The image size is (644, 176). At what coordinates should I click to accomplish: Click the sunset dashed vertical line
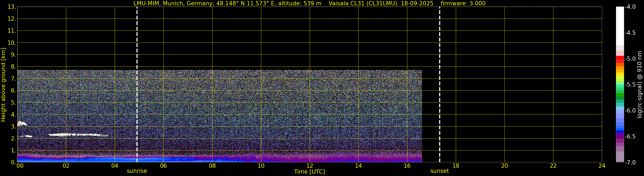(440, 85)
